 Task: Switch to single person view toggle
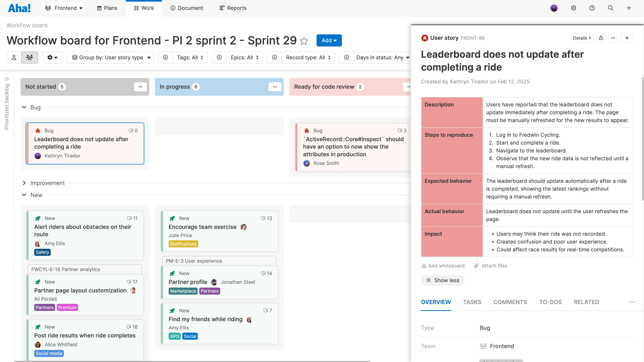[x=14, y=58]
